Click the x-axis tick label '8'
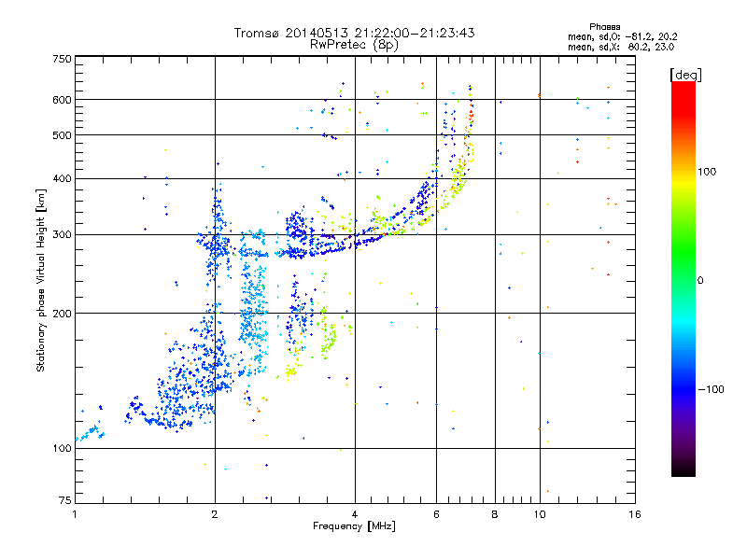The image size is (747, 560). 495,514
